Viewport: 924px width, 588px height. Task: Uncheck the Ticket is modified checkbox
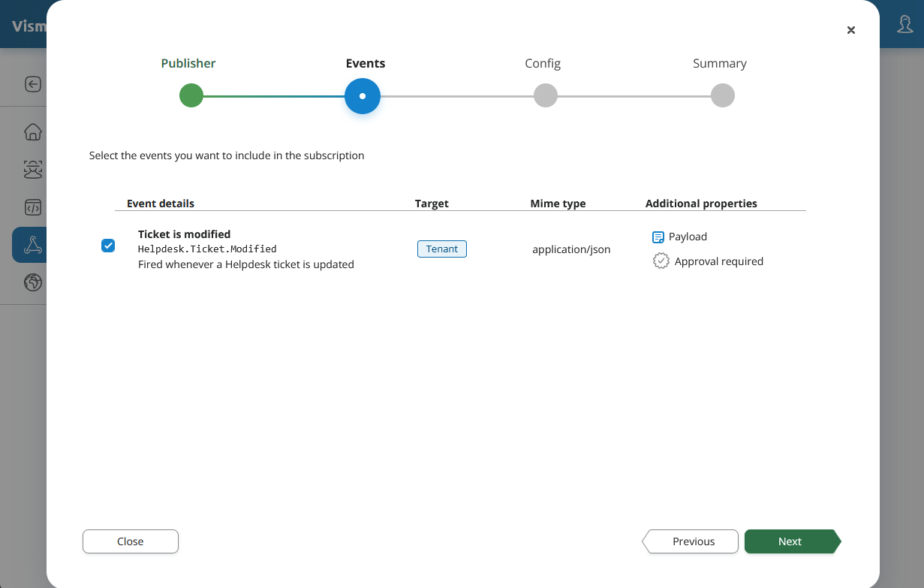[x=108, y=246]
